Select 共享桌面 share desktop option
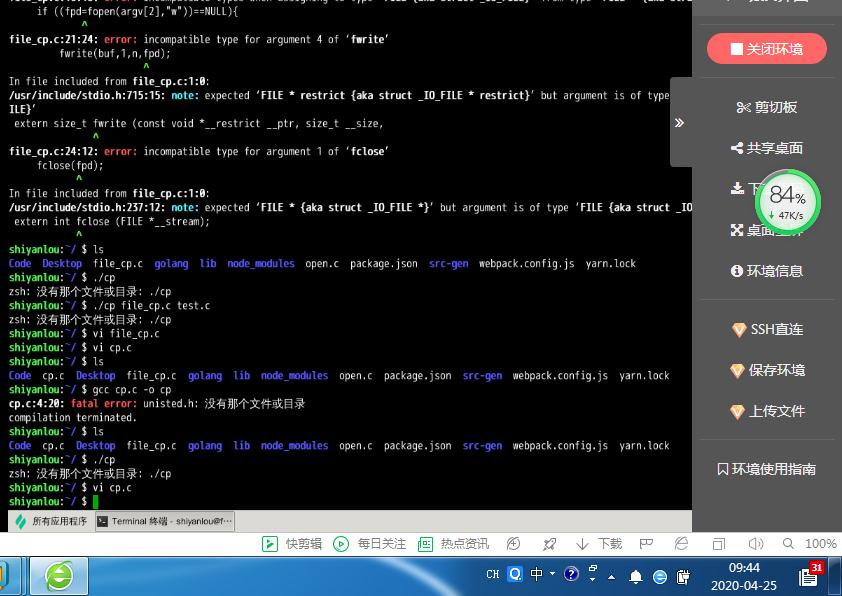Viewport: 842px width, 596px height. (x=767, y=148)
